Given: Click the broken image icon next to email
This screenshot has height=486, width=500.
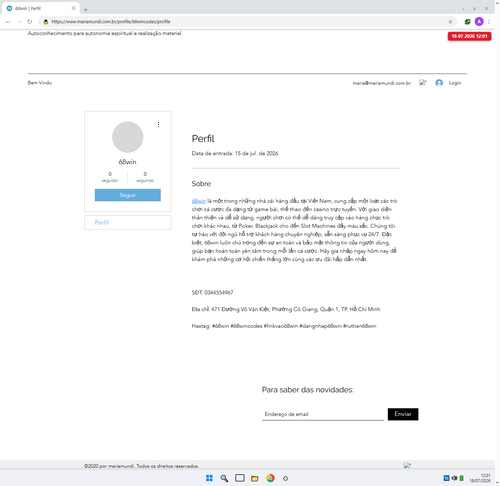Looking at the screenshot, I should tap(423, 82).
